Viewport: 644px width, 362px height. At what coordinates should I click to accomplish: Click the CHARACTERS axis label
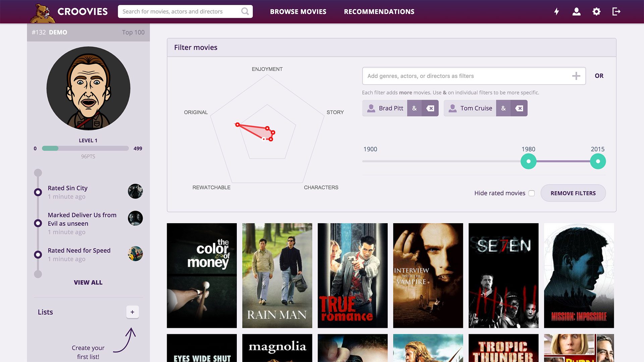(x=321, y=187)
